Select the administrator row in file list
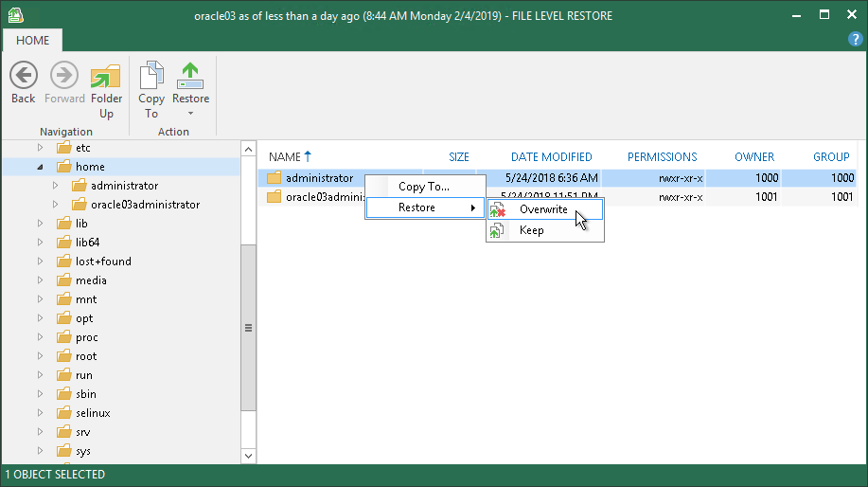868x487 pixels. point(558,178)
